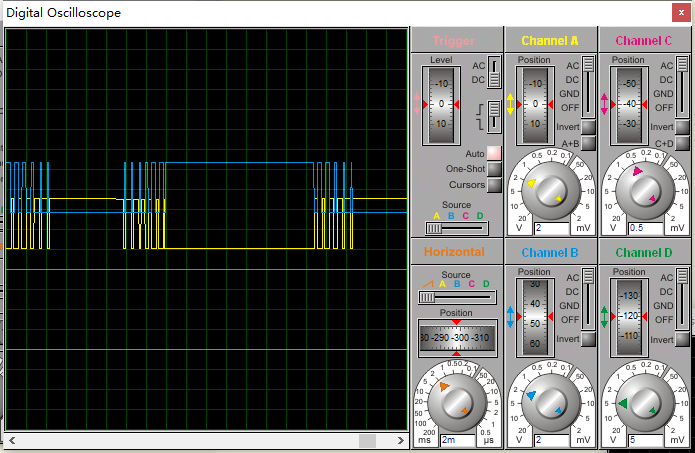Click the horizontal scrollbar thumb
695x453 pixels.
[367, 441]
